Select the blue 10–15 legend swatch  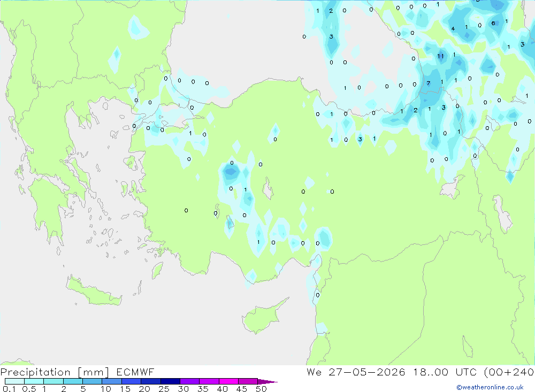click(x=112, y=381)
